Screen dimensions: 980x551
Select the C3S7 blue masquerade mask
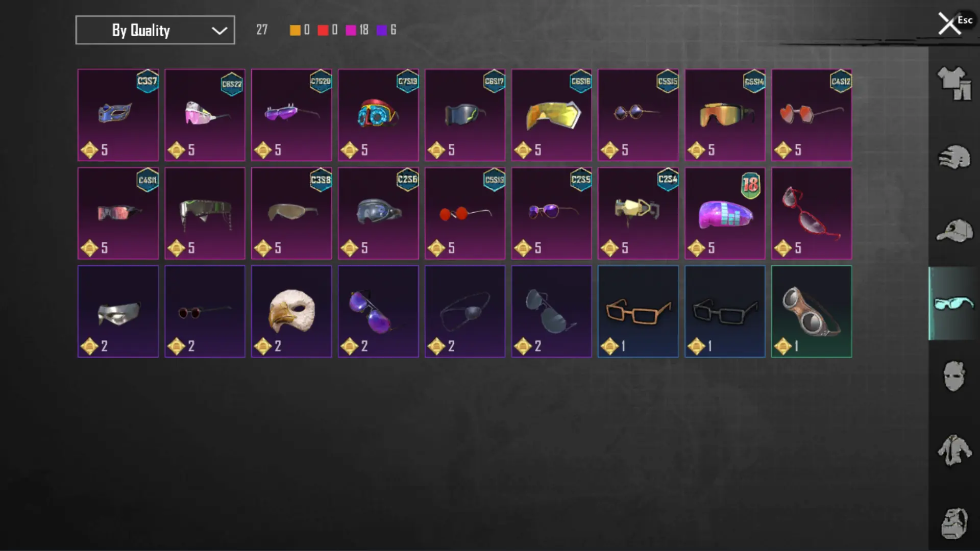[118, 115]
